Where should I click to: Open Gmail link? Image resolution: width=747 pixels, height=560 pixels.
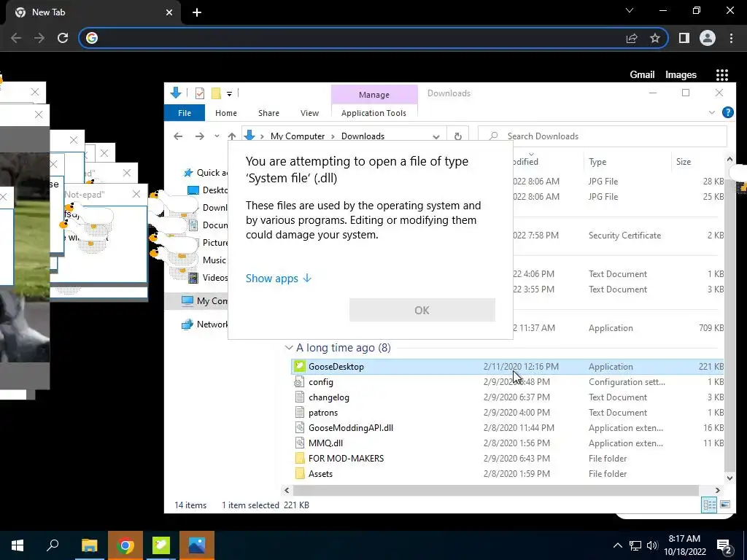pyautogui.click(x=642, y=75)
